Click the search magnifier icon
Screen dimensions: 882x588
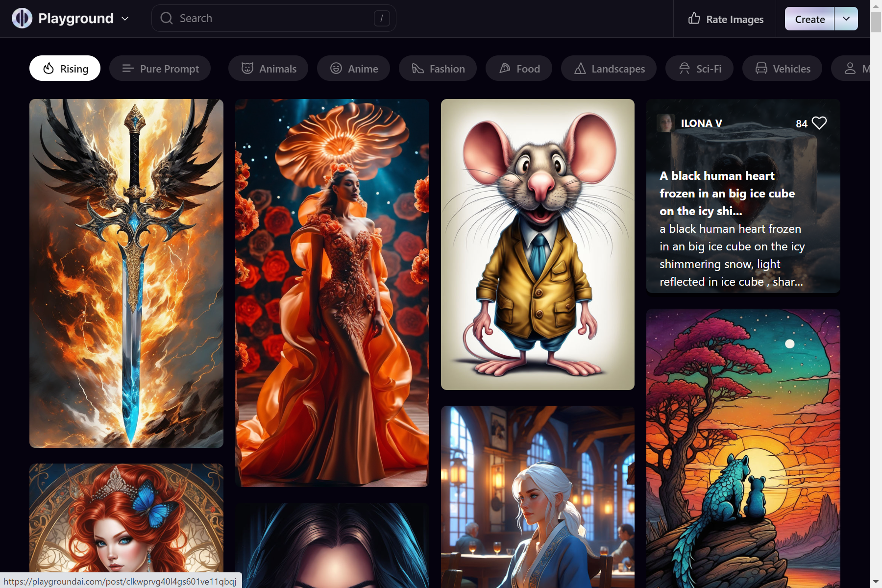tap(167, 18)
